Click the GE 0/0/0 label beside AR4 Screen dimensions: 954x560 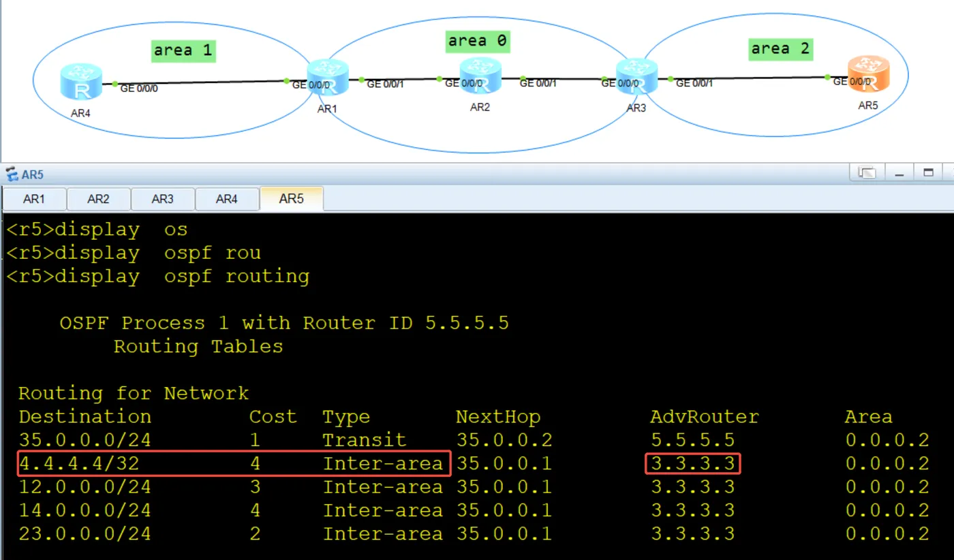coord(139,88)
